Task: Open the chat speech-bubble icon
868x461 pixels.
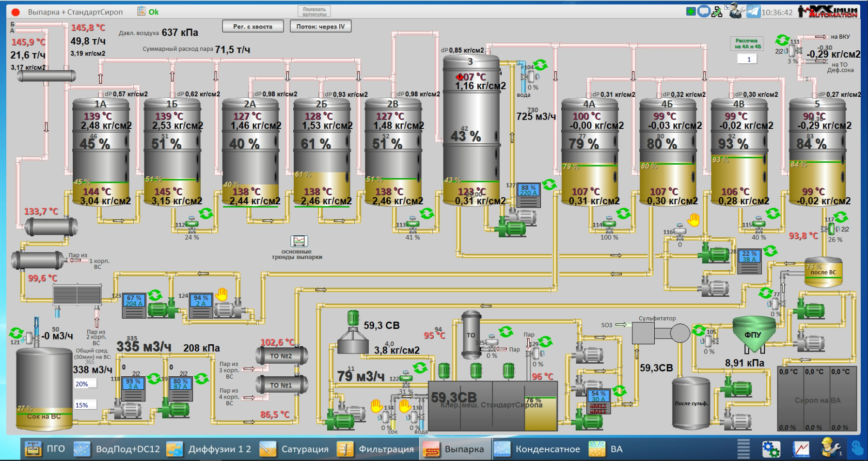Action: 704,12
